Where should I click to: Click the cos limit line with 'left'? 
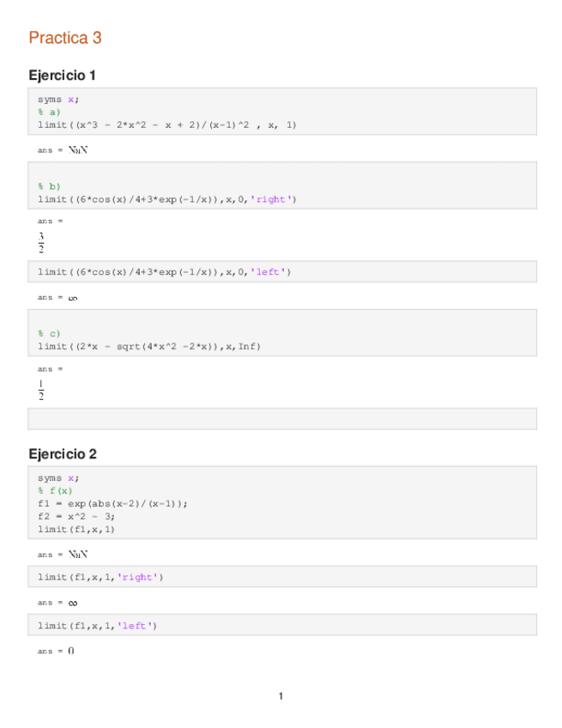click(165, 272)
